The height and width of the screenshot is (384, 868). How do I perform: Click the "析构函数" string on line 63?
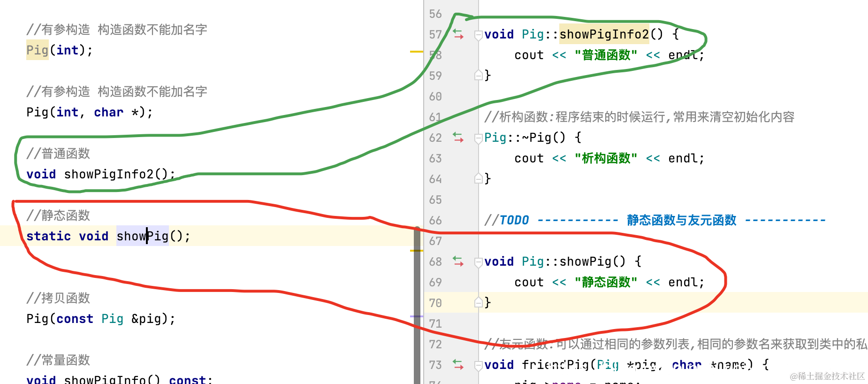tap(606, 158)
